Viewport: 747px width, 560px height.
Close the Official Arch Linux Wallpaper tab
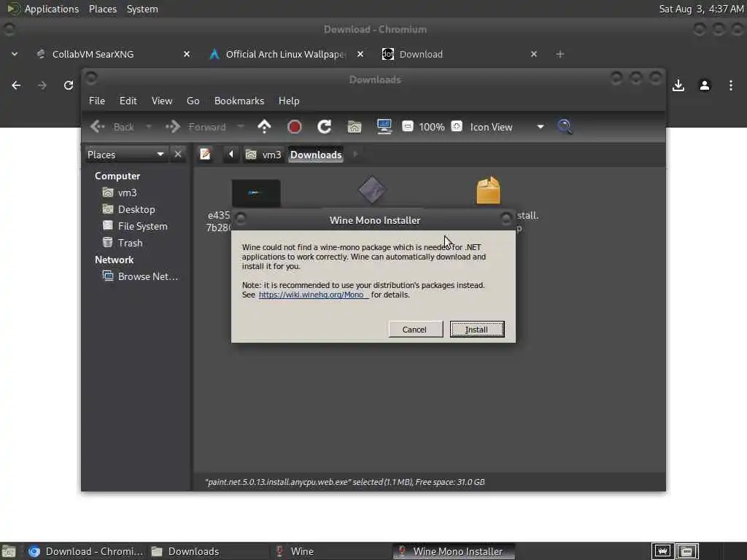[360, 54]
